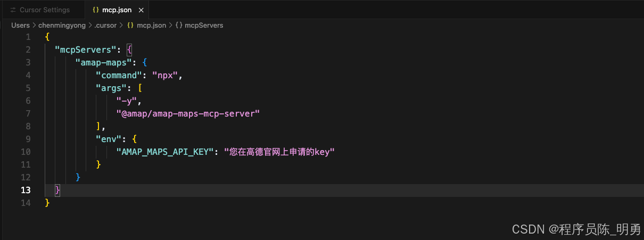Click the "您在高德官网上申请的key" value string

point(279,152)
